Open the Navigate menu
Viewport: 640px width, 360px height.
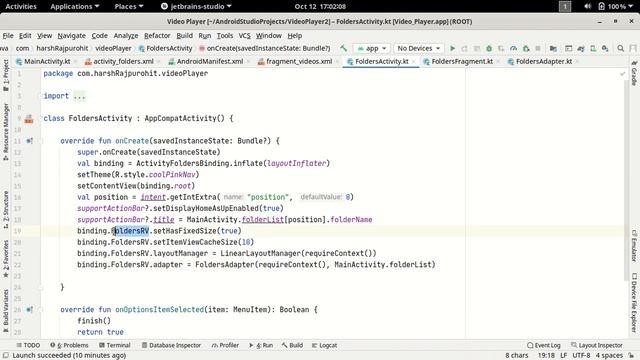coord(71,36)
